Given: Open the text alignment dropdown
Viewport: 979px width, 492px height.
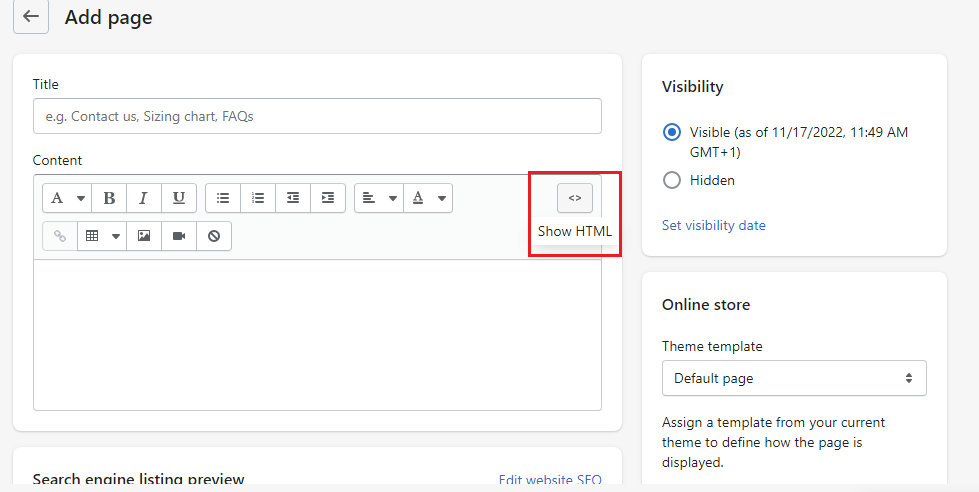Looking at the screenshot, I should click(379, 198).
